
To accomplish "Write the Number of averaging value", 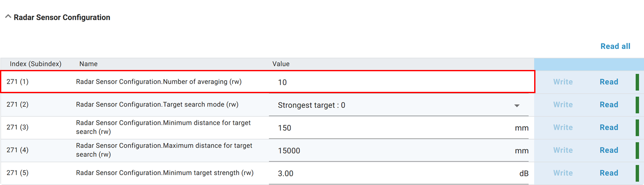I will click(x=562, y=82).
